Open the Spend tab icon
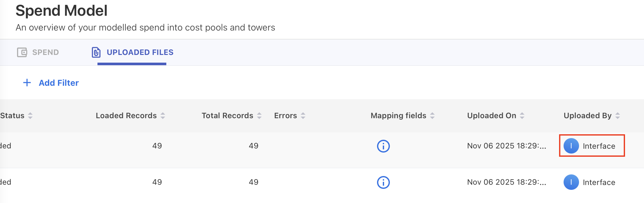644x203 pixels. point(22,52)
